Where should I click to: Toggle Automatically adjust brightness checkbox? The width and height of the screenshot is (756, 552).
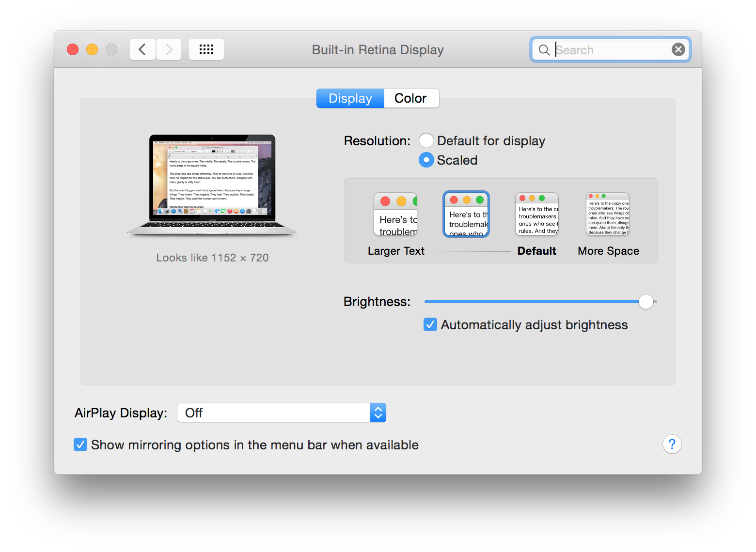[x=430, y=324]
